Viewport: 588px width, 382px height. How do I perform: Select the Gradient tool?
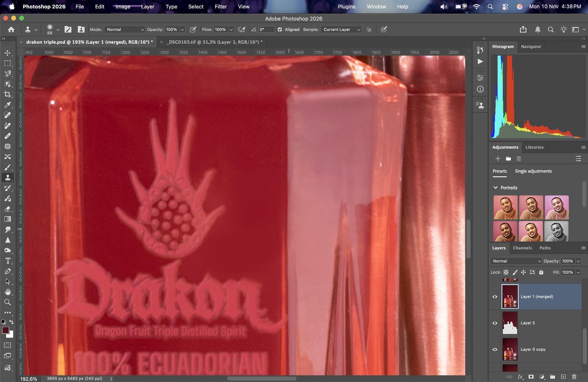coord(7,219)
